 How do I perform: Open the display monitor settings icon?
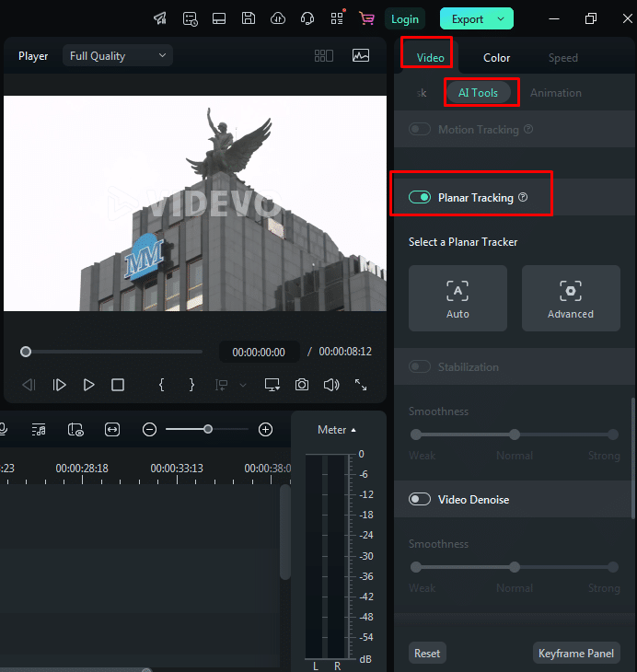272,385
